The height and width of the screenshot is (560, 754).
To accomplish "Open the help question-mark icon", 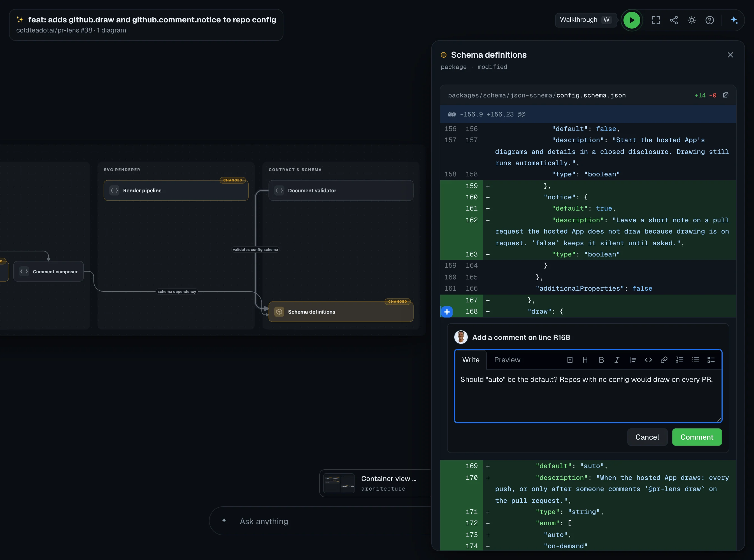I will [709, 20].
